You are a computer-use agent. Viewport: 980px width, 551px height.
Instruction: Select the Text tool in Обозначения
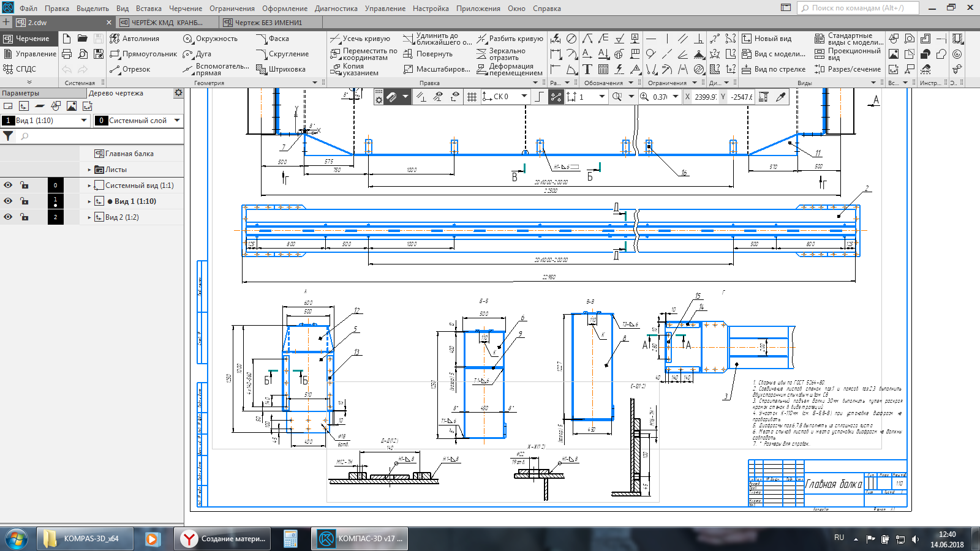(587, 69)
